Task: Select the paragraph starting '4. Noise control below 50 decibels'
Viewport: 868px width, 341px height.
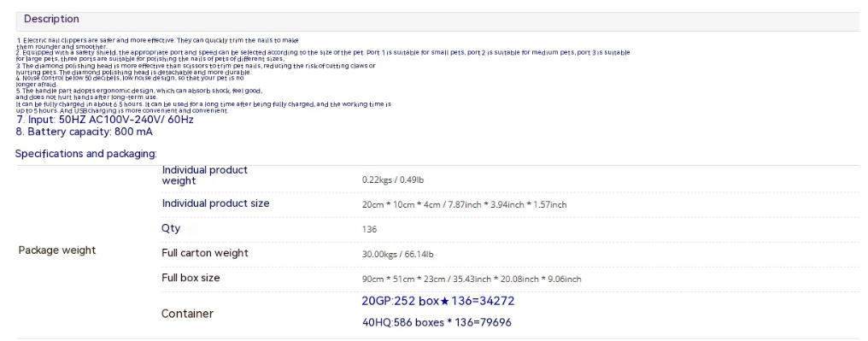Action: (130, 81)
